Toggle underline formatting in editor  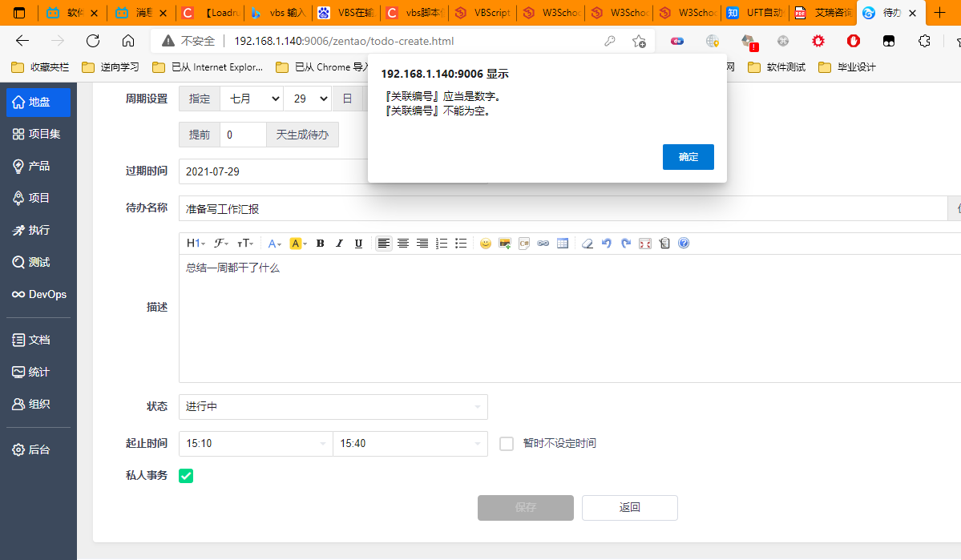(x=358, y=244)
